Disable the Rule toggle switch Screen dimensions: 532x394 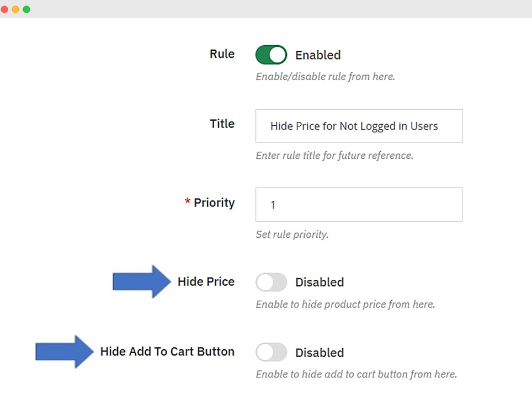(x=271, y=55)
